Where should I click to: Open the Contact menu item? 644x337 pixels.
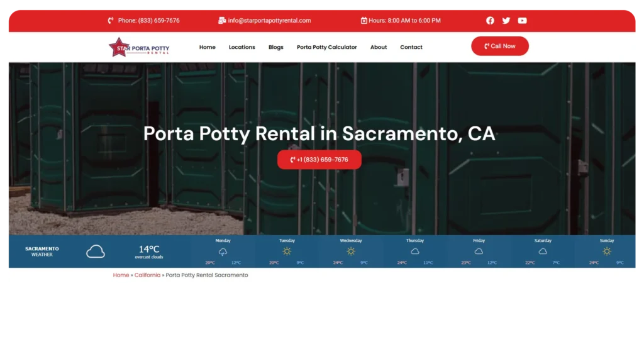point(411,47)
